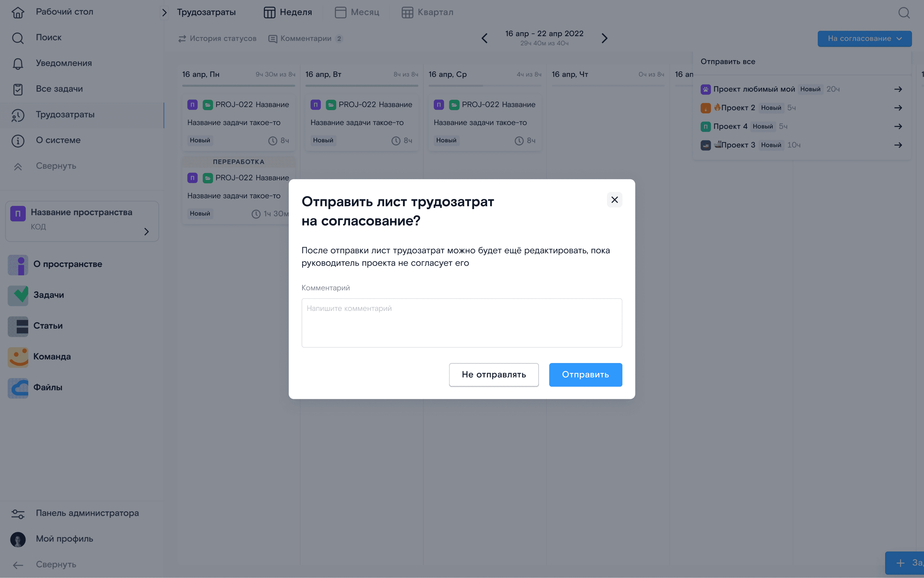This screenshot has width=924, height=578.
Task: Click the Трудозатраты clock-person icon
Action: pyautogui.click(x=18, y=115)
